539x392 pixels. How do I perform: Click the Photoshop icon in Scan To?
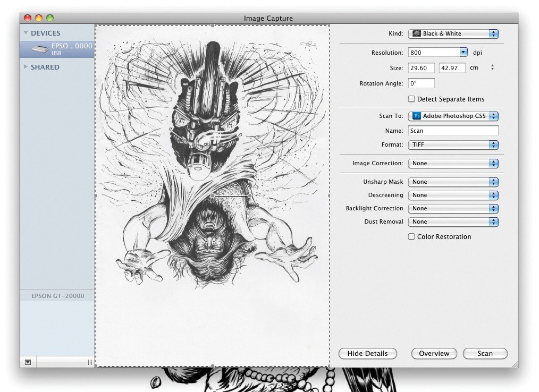[x=417, y=116]
